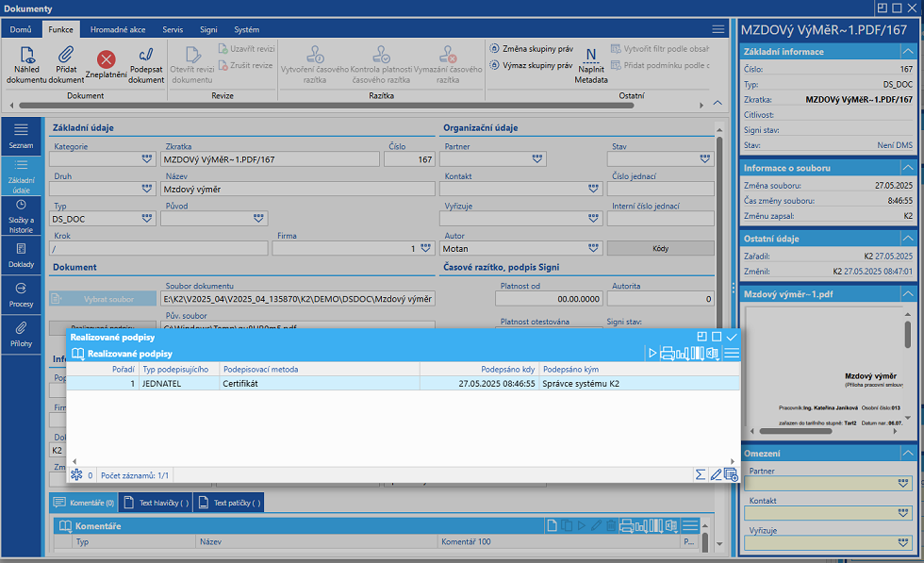Click columns icon in Realizované podpisy toolbar
This screenshot has height=563, width=924.
(x=697, y=353)
